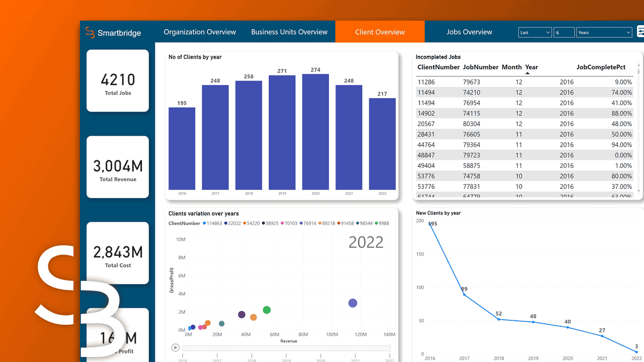
Task: Click the relative date number field showing 6
Action: pyautogui.click(x=564, y=32)
